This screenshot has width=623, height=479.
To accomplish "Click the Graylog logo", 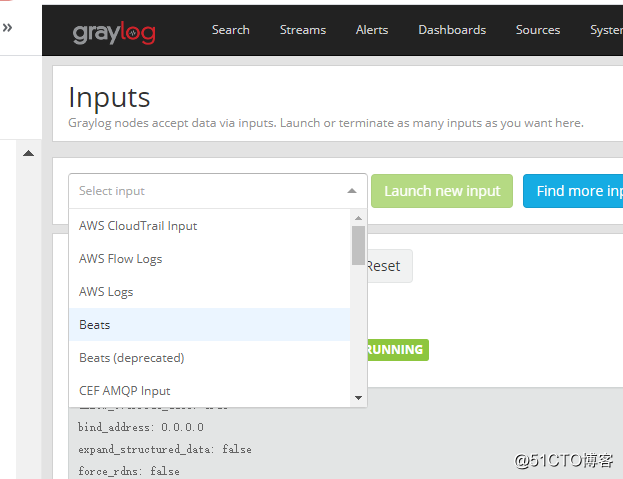I will tap(114, 33).
